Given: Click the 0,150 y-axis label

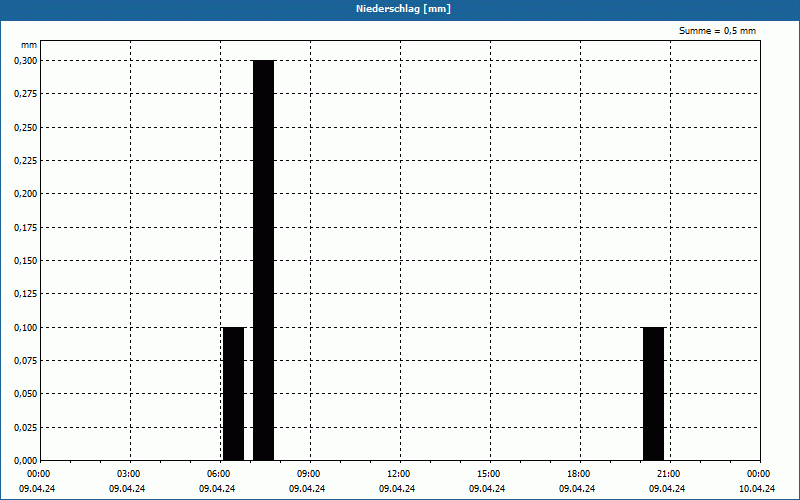Looking at the screenshot, I should 26,261.
